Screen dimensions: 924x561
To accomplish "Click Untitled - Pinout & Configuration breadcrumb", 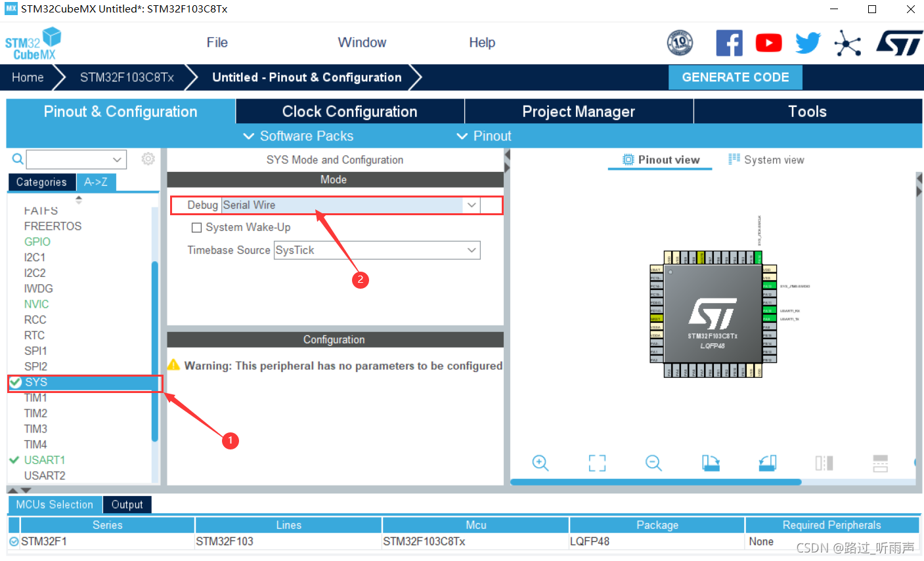I will click(307, 77).
